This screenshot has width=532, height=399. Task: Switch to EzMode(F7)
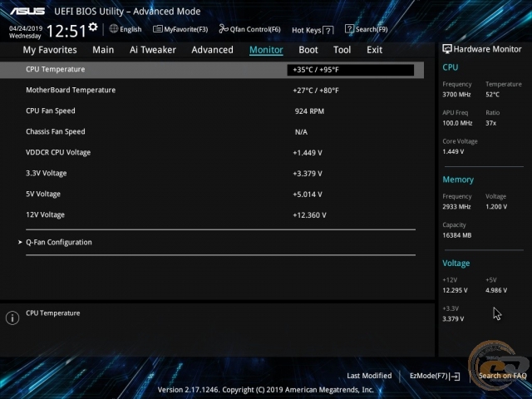tap(429, 376)
